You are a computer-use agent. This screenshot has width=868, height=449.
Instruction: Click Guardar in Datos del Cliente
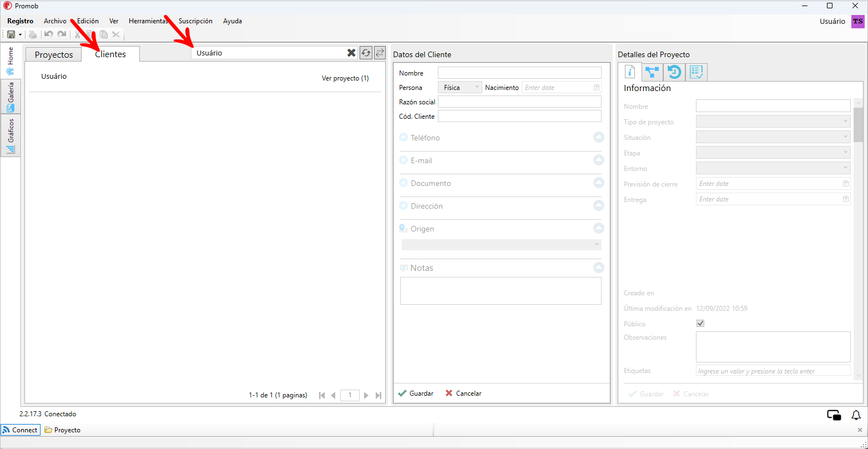(x=416, y=393)
